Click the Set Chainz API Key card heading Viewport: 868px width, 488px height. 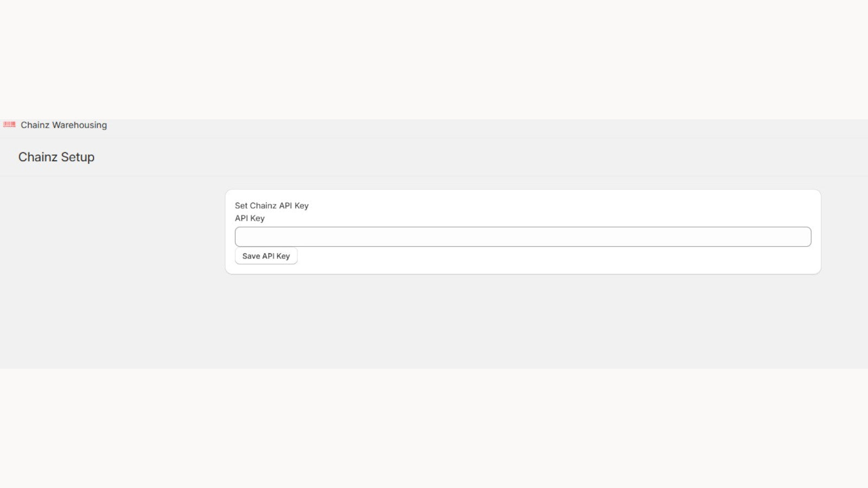pos(271,206)
